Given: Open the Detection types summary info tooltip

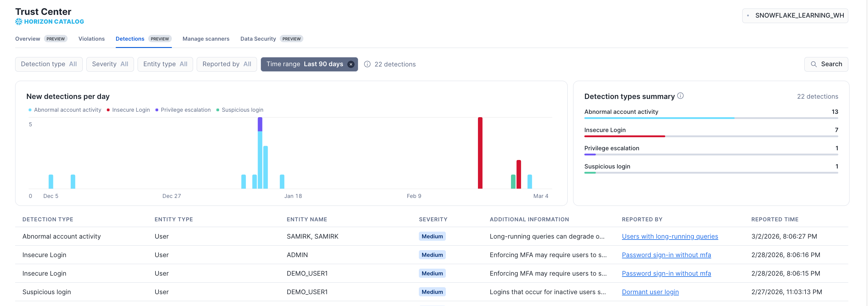Looking at the screenshot, I should click(681, 96).
